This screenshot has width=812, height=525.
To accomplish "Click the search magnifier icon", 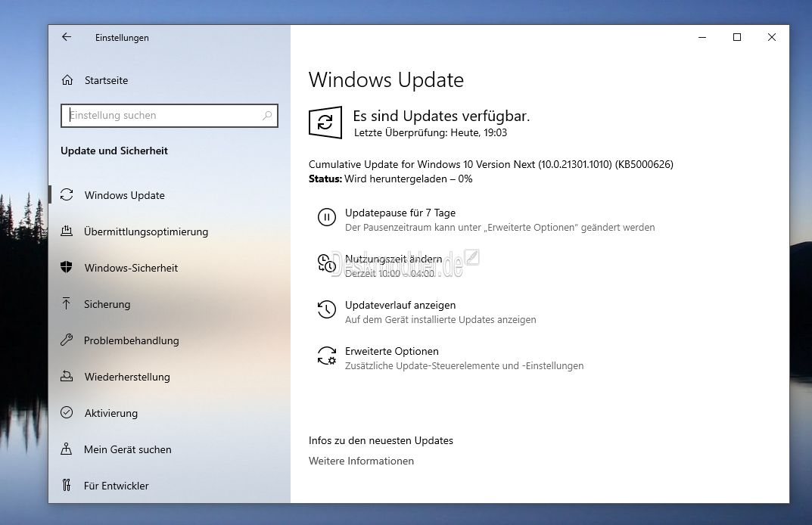I will (x=267, y=116).
